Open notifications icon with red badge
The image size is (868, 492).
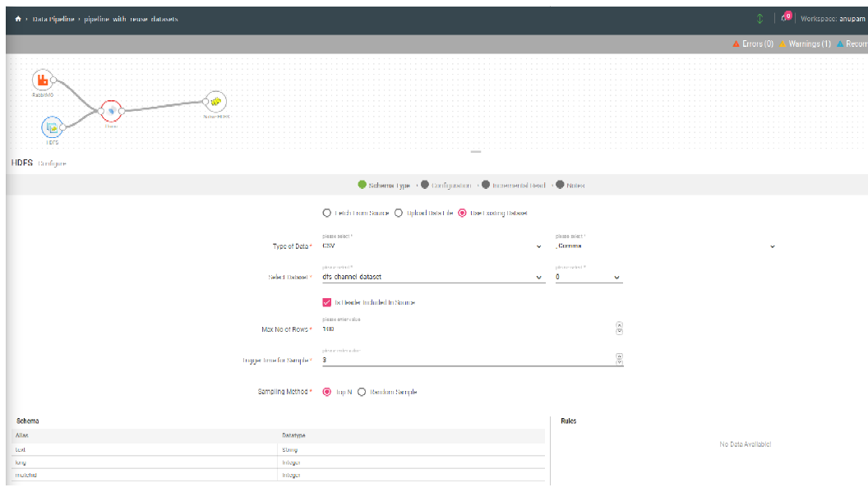pyautogui.click(x=786, y=18)
